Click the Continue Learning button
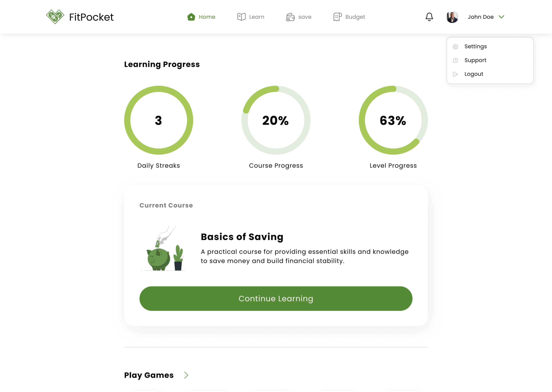Screen dimensions: 552x392 (276, 299)
